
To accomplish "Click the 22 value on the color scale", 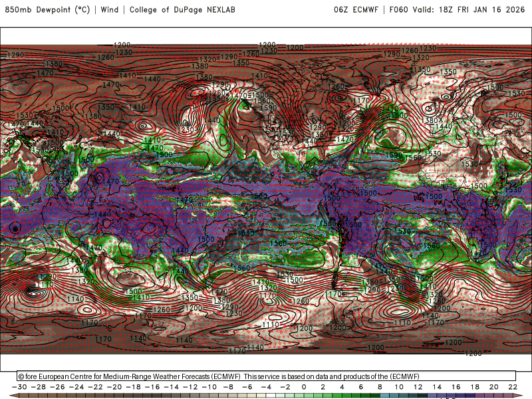I will (513, 387).
